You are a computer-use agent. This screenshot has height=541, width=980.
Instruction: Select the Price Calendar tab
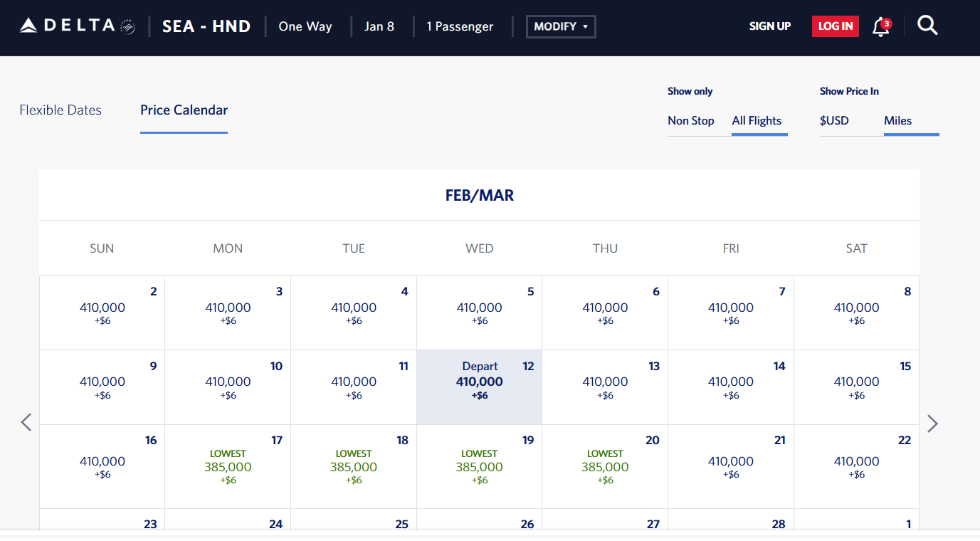pos(184,110)
